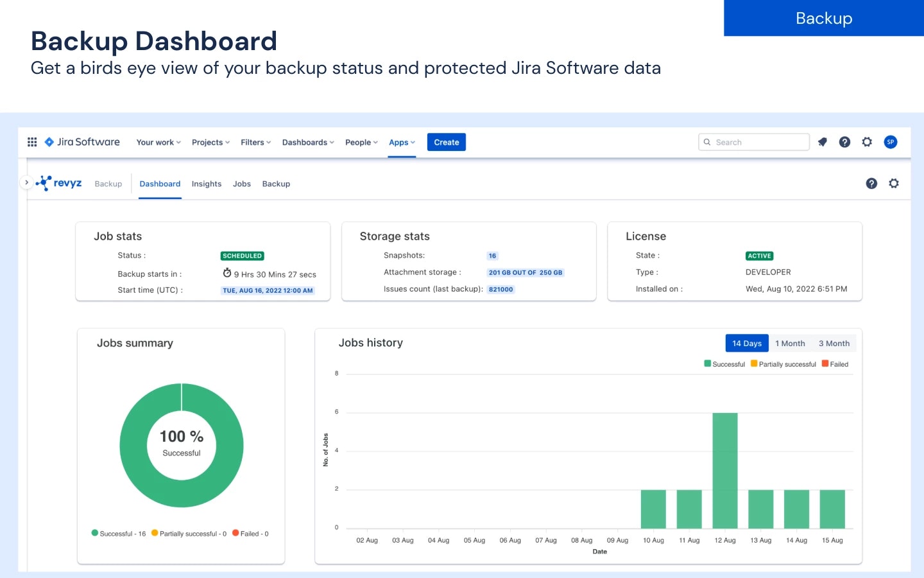
Task: Expand the sidebar with the chevron button
Action: click(26, 182)
